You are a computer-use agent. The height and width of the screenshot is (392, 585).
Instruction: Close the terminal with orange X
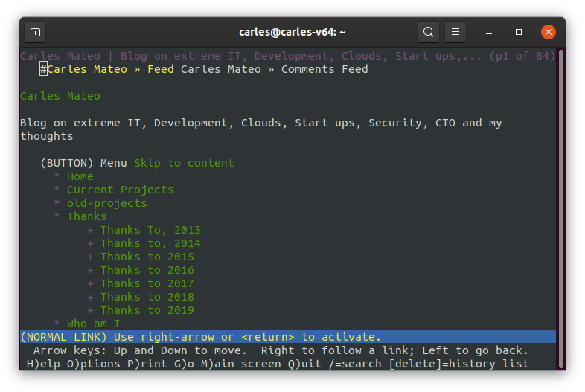click(548, 32)
